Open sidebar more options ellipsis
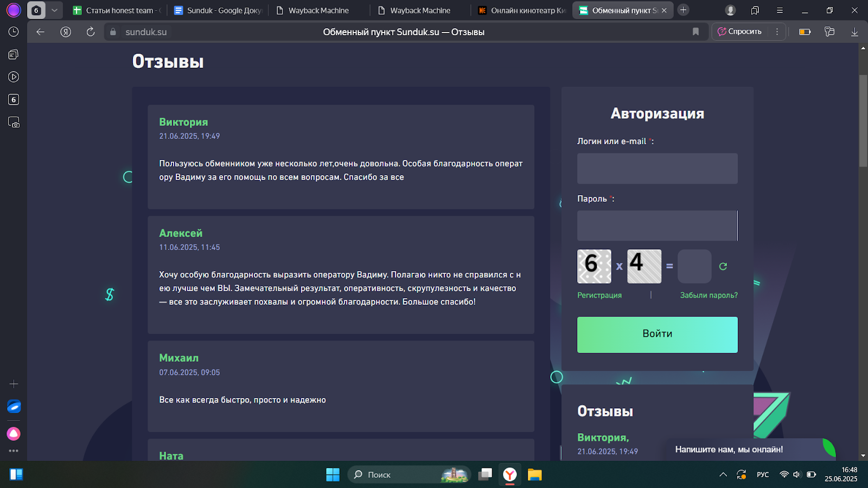Screen dimensions: 868x488 click(14, 451)
